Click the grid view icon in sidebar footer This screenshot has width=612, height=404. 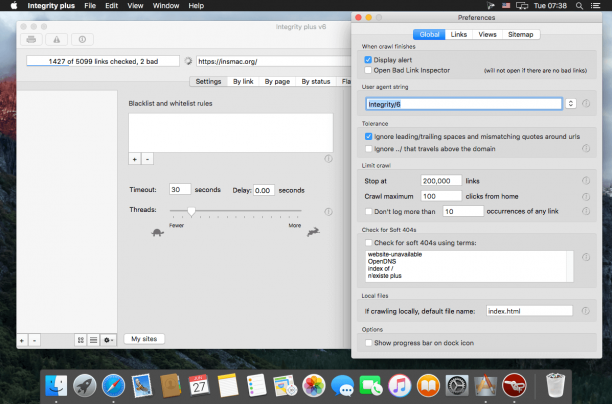coord(81,340)
